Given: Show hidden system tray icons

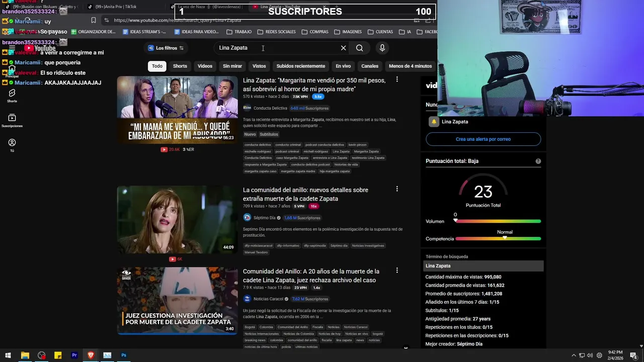Looking at the screenshot, I should (574, 355).
